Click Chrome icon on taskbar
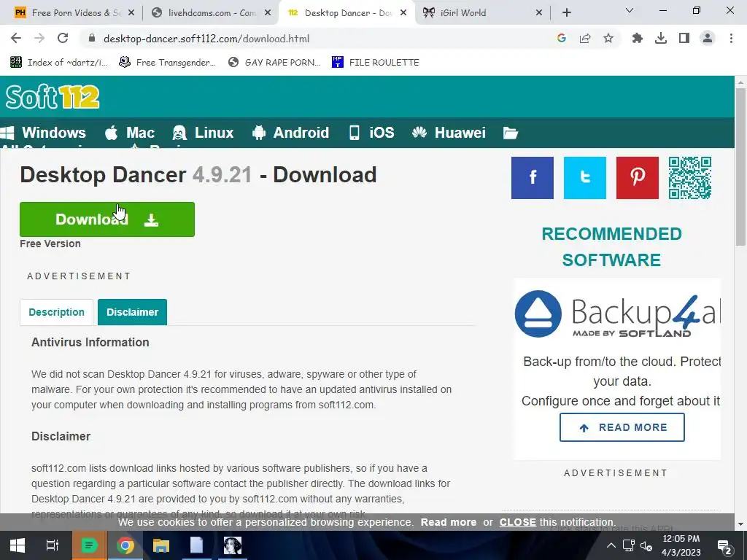 point(125,545)
